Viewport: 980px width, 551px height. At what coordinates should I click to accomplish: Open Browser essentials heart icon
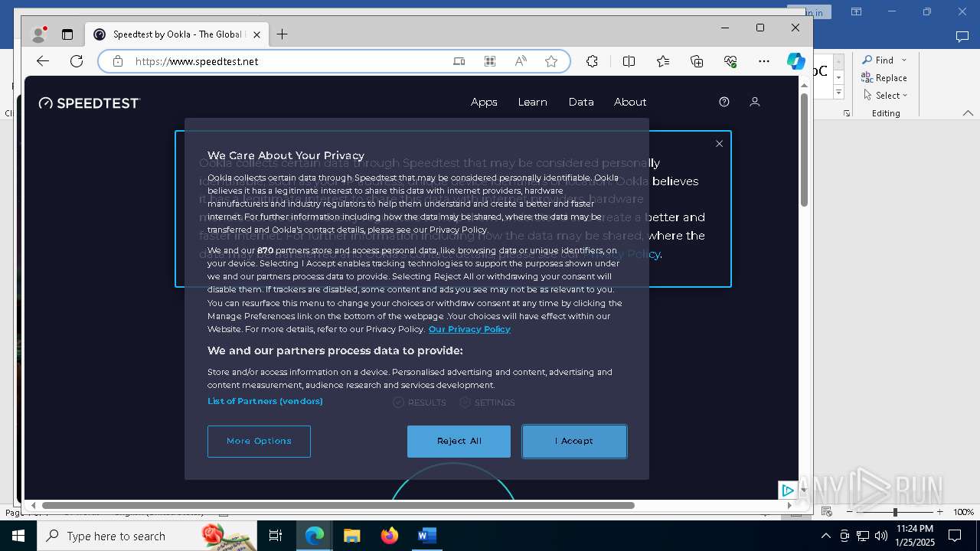tap(730, 61)
